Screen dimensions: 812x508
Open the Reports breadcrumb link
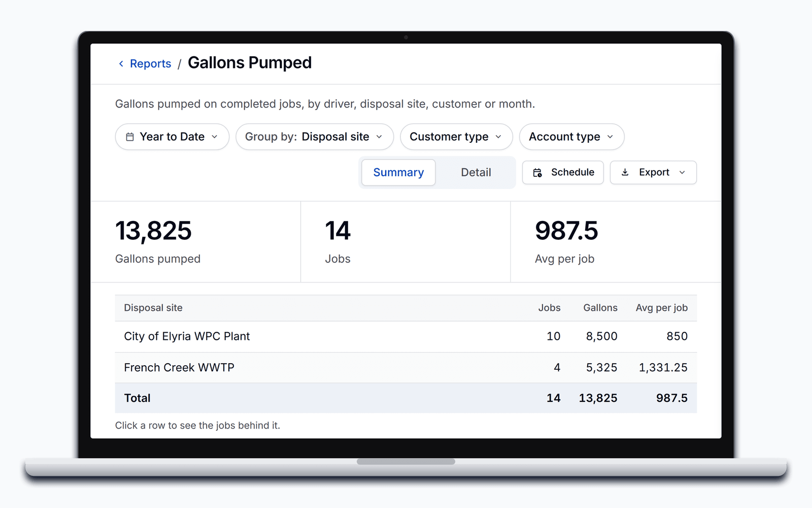pyautogui.click(x=150, y=63)
